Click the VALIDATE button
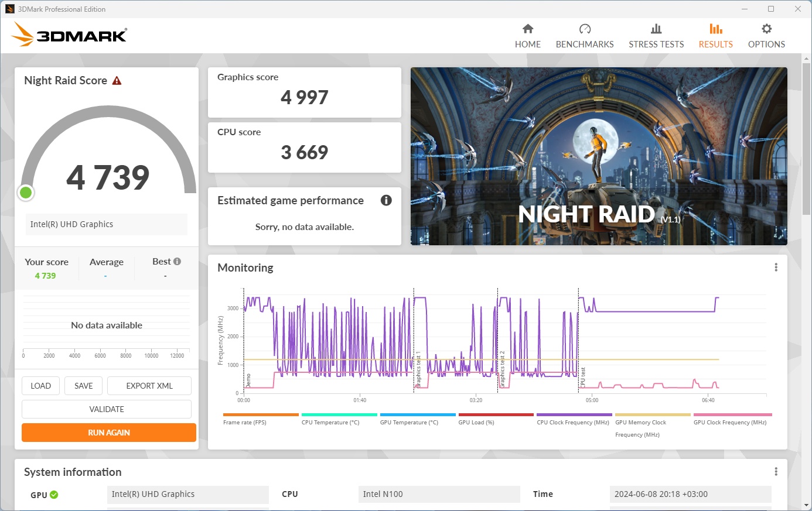812x511 pixels. tap(107, 409)
